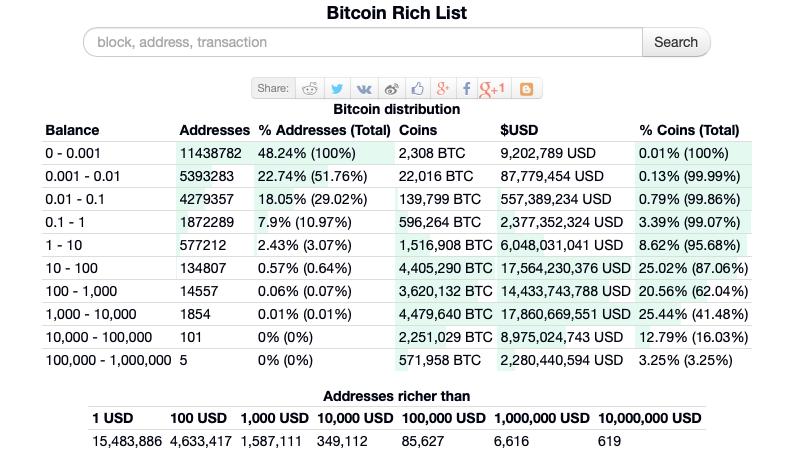
Task: Focus the block, address, transaction search field
Action: point(362,42)
